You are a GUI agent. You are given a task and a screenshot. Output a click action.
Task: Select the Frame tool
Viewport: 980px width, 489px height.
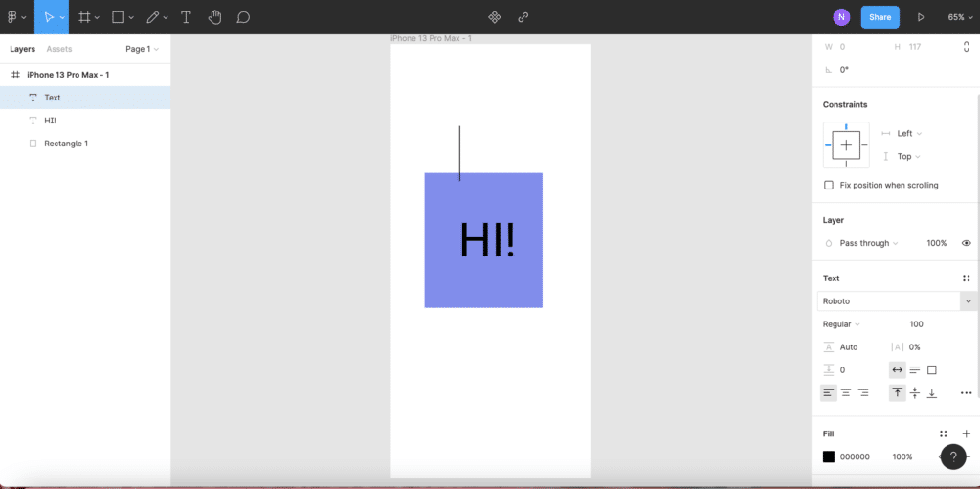(84, 17)
